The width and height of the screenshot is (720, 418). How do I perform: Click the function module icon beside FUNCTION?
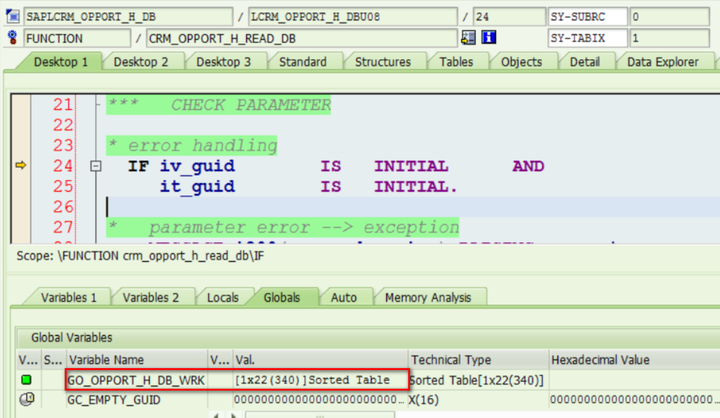pyautogui.click(x=12, y=38)
